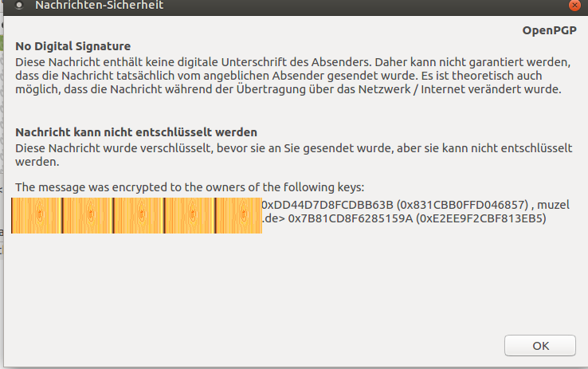Click the key ID 0xDD44D7D8FCDBB63B
The width and height of the screenshot is (588, 369).
(x=328, y=204)
